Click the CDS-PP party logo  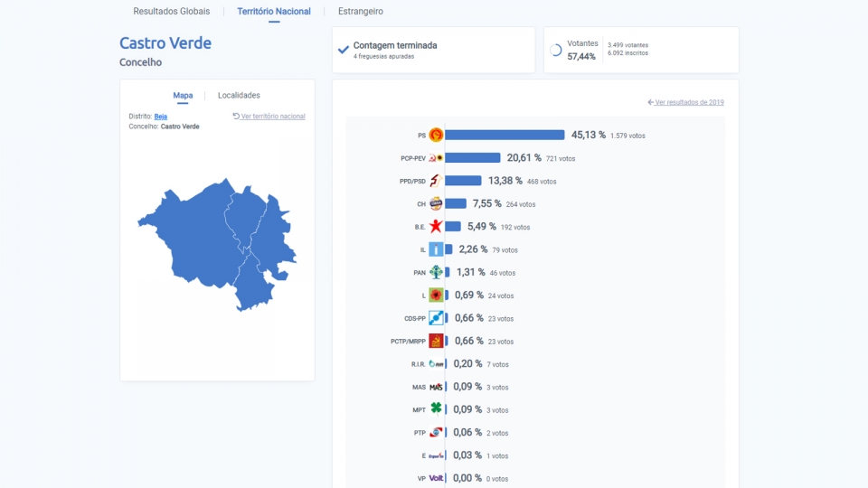436,318
